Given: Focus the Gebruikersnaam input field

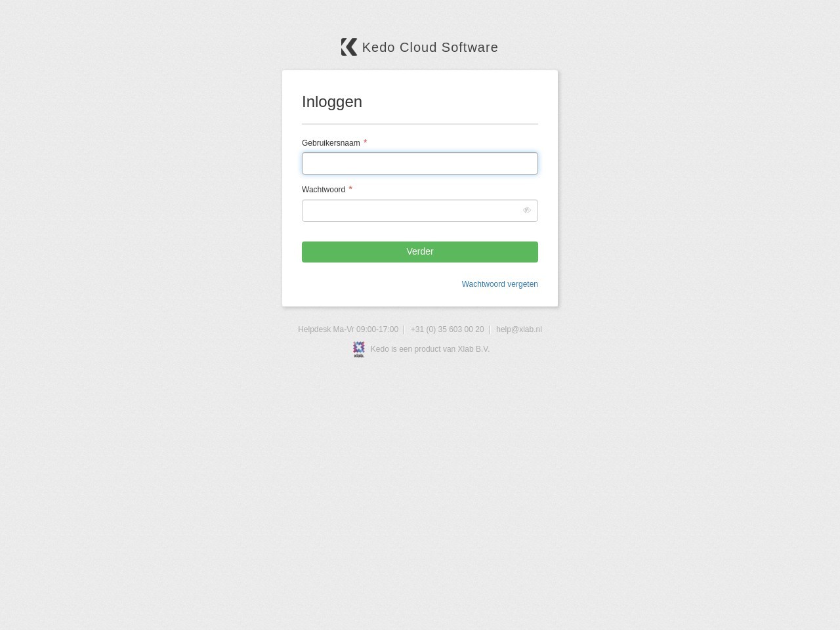Looking at the screenshot, I should point(420,163).
